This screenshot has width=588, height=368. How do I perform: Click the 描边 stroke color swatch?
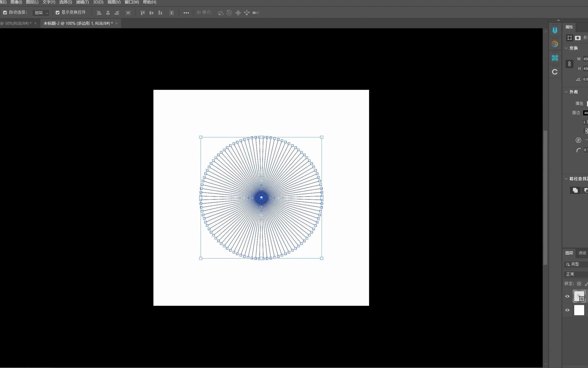click(585, 113)
